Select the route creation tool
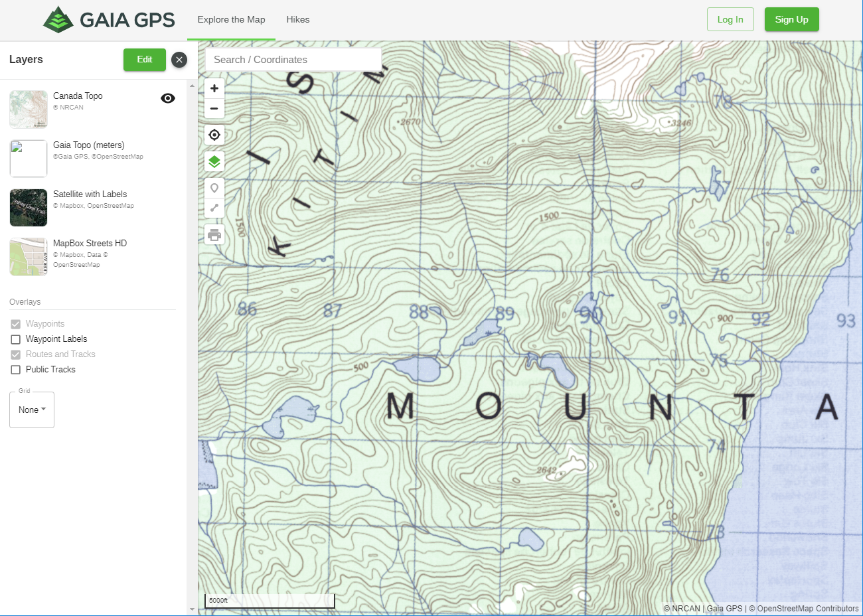863x616 pixels. pyautogui.click(x=214, y=208)
